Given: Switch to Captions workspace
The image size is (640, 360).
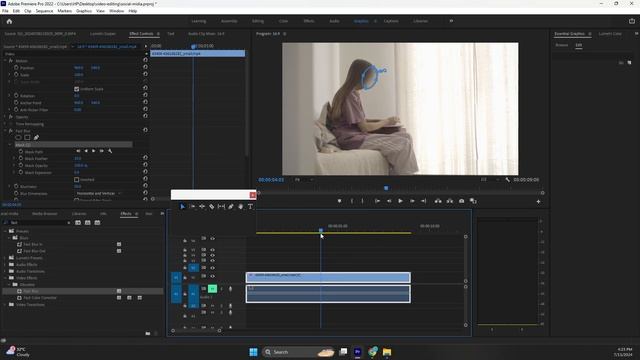Looking at the screenshot, I should click(x=391, y=21).
